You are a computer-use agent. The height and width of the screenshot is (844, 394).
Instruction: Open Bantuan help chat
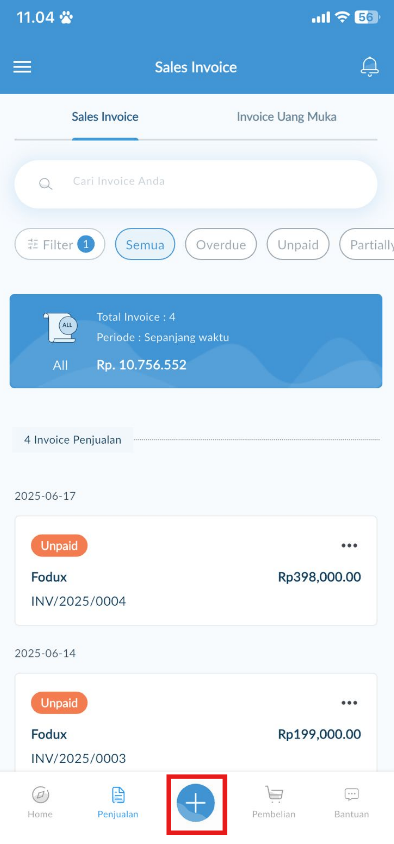coord(351,802)
